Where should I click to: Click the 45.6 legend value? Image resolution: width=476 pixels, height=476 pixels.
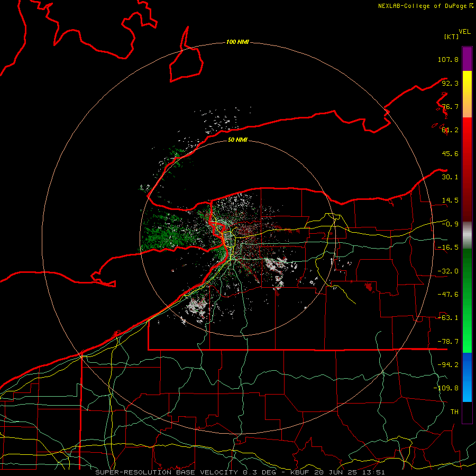click(x=450, y=153)
